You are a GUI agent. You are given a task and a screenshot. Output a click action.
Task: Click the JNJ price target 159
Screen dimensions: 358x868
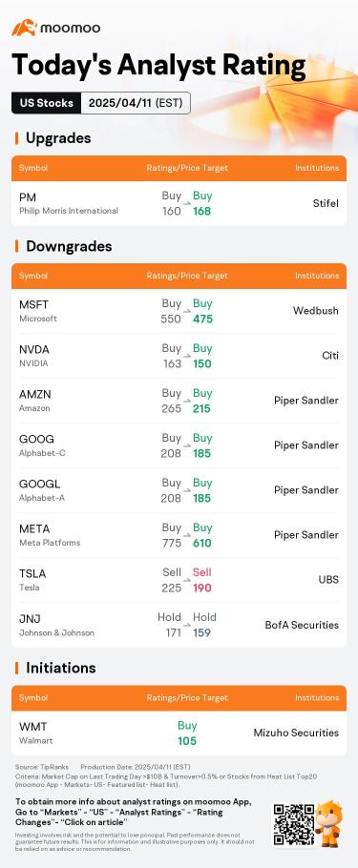click(201, 632)
